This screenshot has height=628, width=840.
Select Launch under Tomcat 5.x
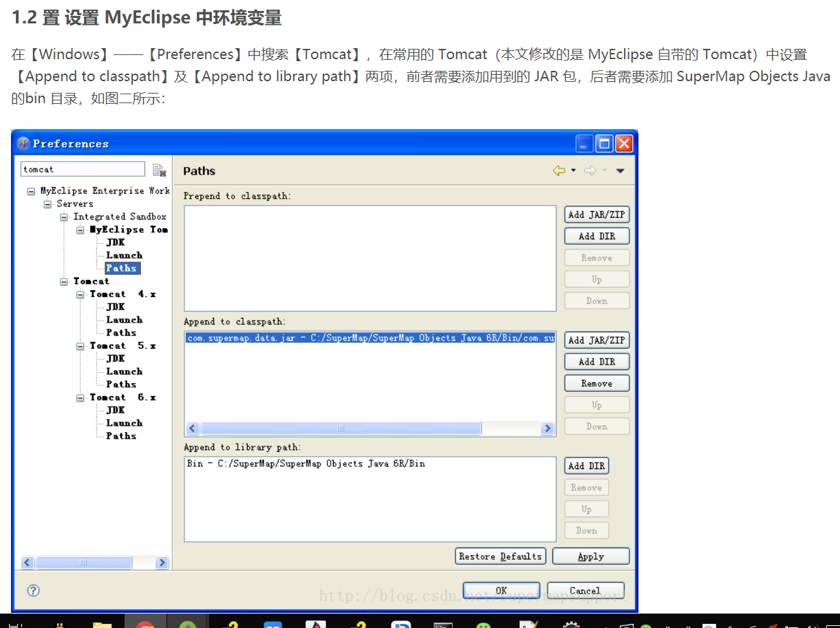click(x=124, y=371)
